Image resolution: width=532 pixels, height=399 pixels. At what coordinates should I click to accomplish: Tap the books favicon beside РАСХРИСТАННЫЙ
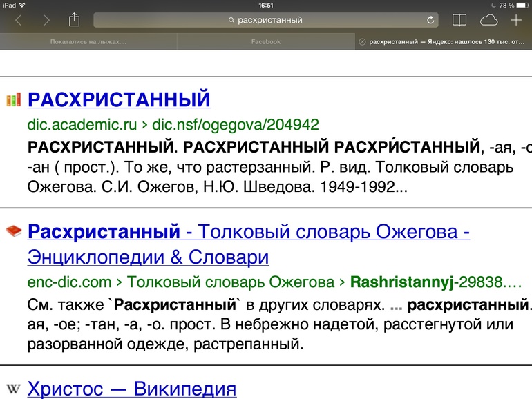tap(14, 99)
